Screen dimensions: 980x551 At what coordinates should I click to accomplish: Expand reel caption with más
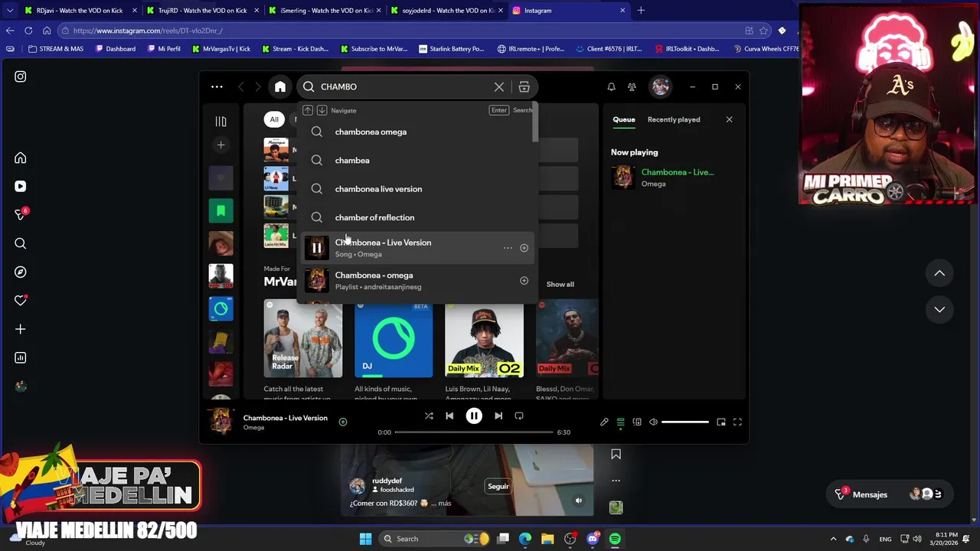pyautogui.click(x=445, y=504)
